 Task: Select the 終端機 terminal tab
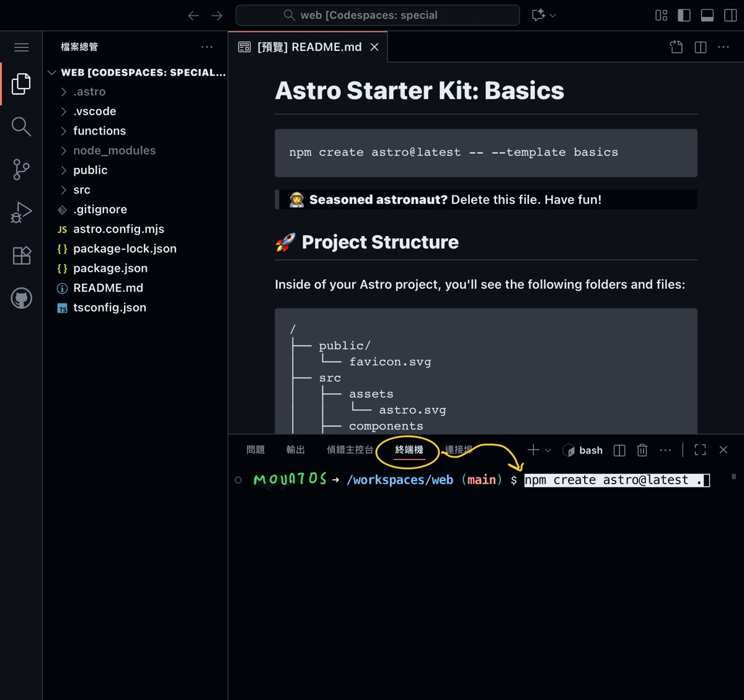(x=409, y=450)
